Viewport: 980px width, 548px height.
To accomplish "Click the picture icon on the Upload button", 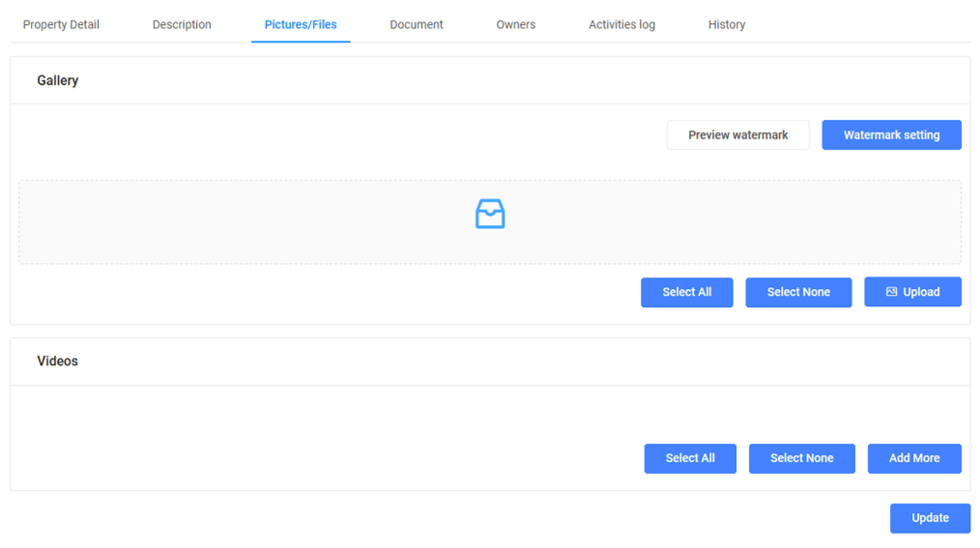I will [891, 292].
